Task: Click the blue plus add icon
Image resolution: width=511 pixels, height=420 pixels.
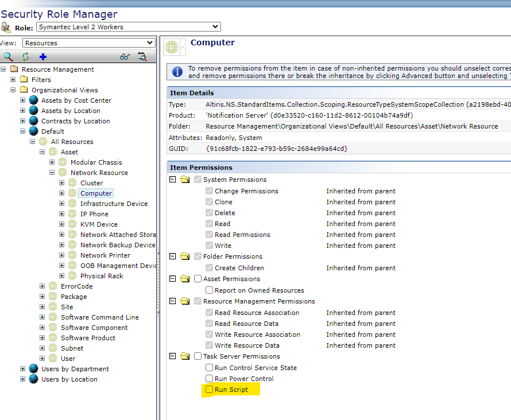Action: tap(42, 57)
